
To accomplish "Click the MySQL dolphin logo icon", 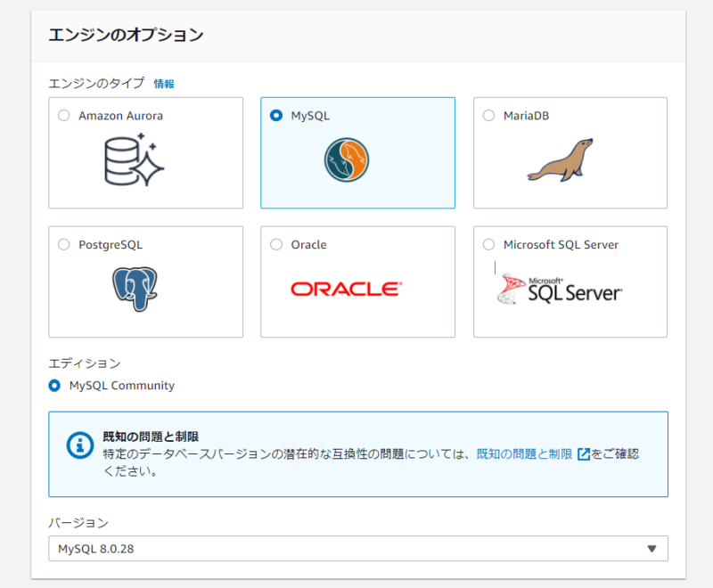I will (x=347, y=160).
